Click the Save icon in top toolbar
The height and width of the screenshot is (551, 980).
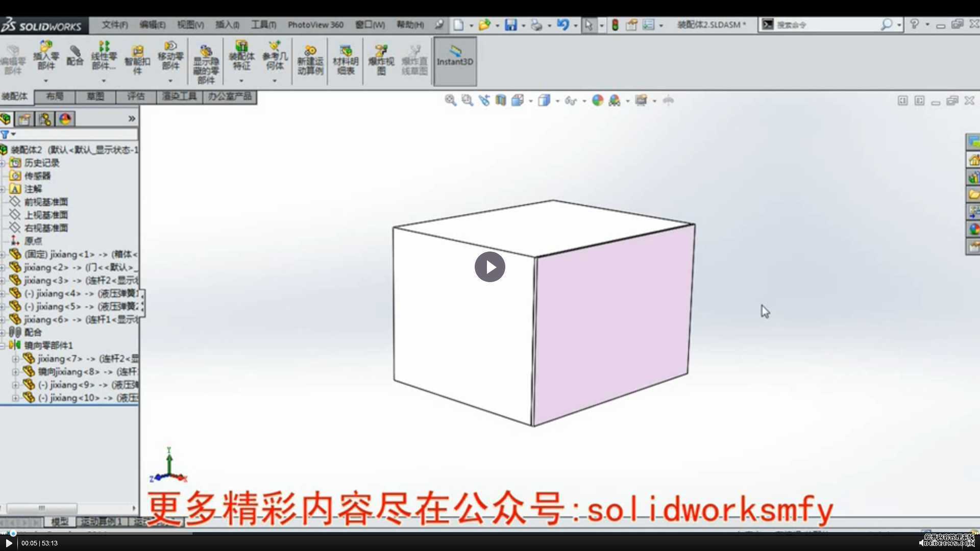click(x=510, y=24)
